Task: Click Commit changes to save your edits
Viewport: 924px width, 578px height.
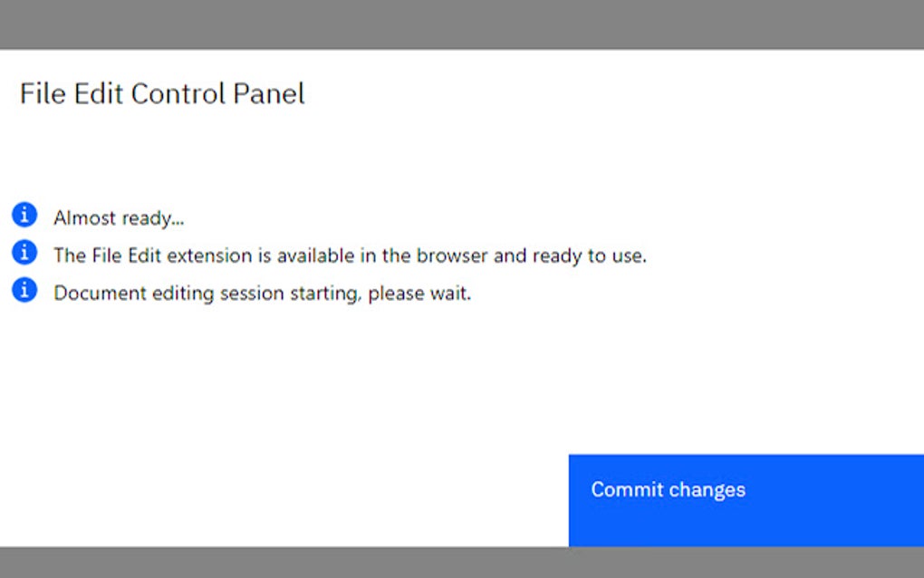Action: pyautogui.click(x=745, y=500)
